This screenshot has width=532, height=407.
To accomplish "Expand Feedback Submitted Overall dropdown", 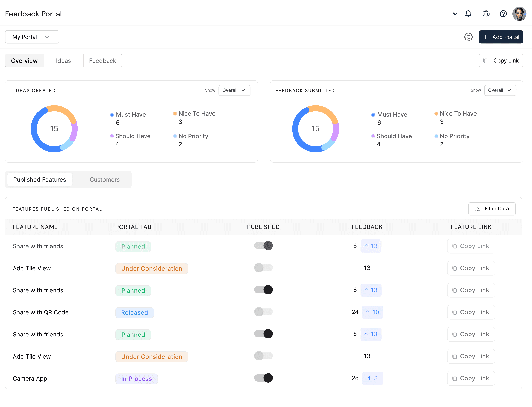I will tap(500, 90).
